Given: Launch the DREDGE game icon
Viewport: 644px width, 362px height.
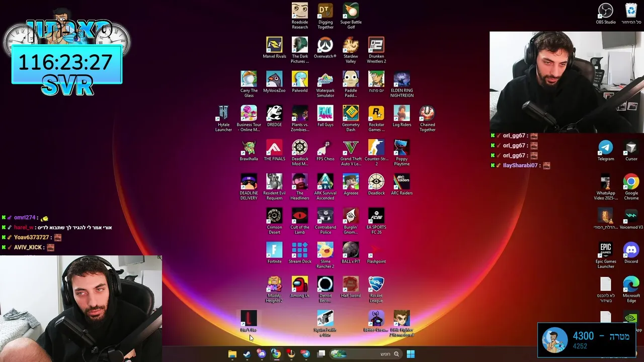Looking at the screenshot, I should click(274, 116).
